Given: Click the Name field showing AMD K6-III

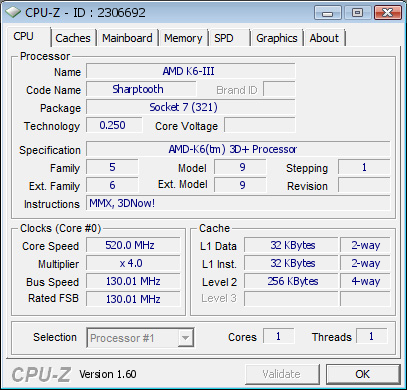Looking at the screenshot, I should pos(191,71).
